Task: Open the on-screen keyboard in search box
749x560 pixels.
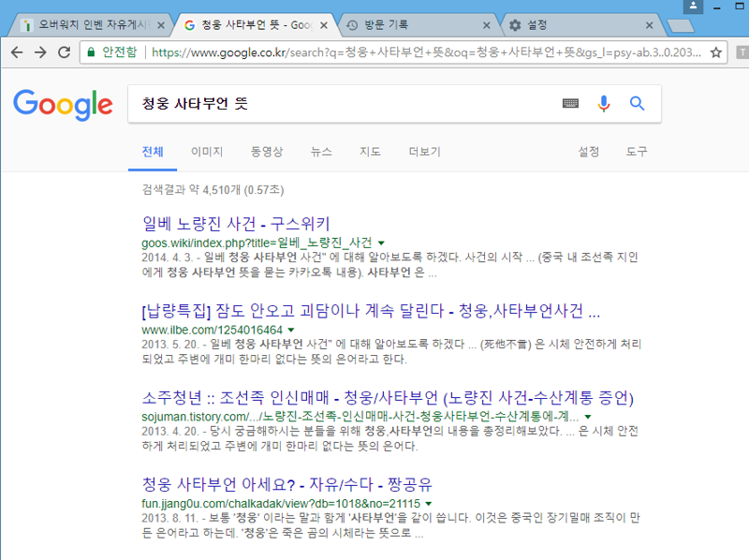Action: click(x=570, y=103)
